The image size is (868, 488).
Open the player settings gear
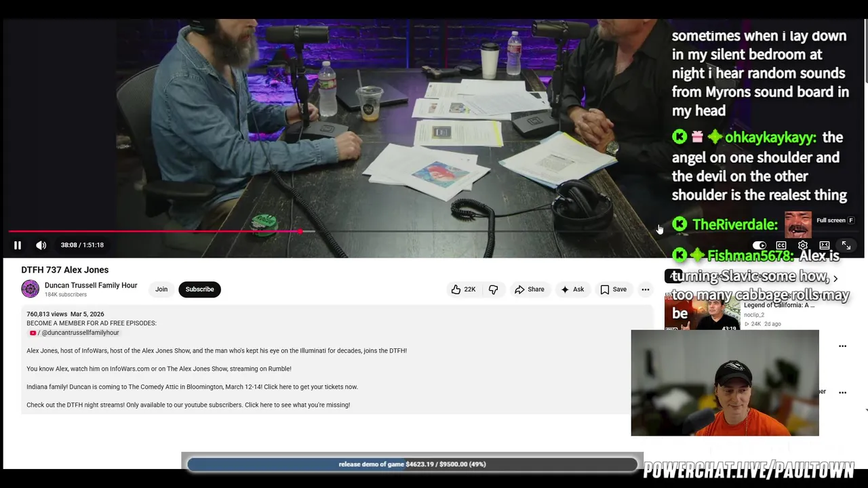(x=803, y=245)
